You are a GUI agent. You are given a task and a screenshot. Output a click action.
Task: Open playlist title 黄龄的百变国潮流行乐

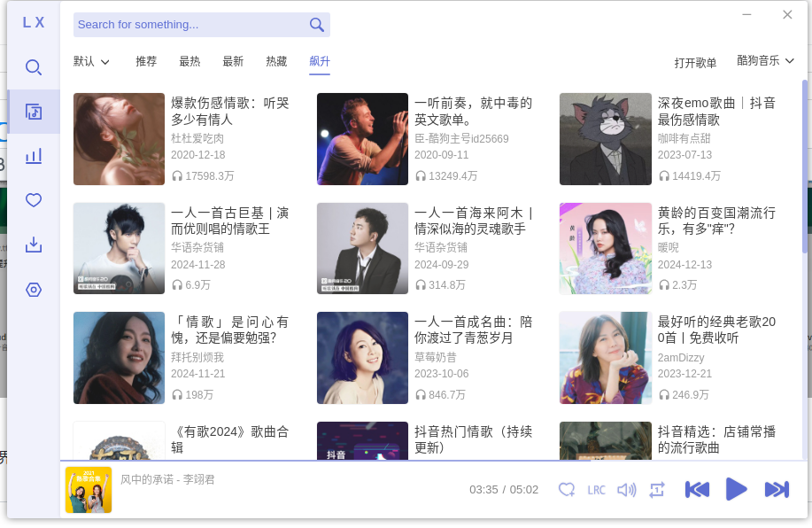(716, 221)
